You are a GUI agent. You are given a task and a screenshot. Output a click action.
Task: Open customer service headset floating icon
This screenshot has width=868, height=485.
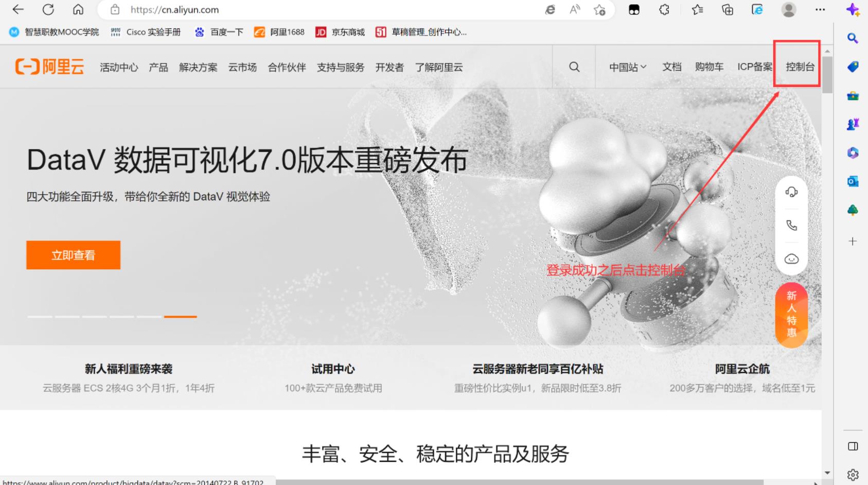tap(791, 193)
